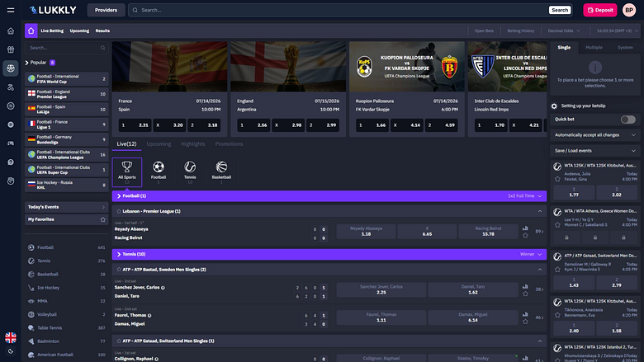Collapse ATP Bastad Sweden section
Screen dimensions: 644x362
click(x=540, y=270)
